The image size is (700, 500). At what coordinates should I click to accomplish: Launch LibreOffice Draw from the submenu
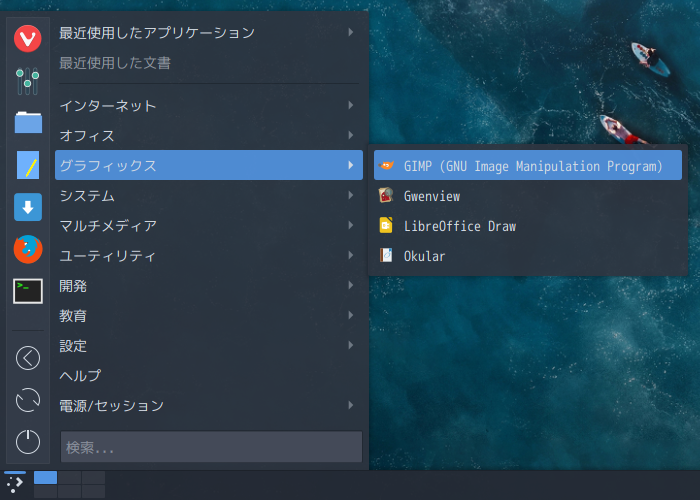coord(528,225)
